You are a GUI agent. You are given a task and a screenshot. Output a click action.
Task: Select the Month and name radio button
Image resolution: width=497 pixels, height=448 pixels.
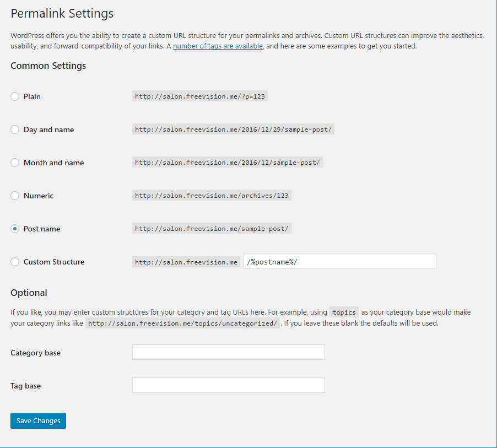tap(15, 163)
